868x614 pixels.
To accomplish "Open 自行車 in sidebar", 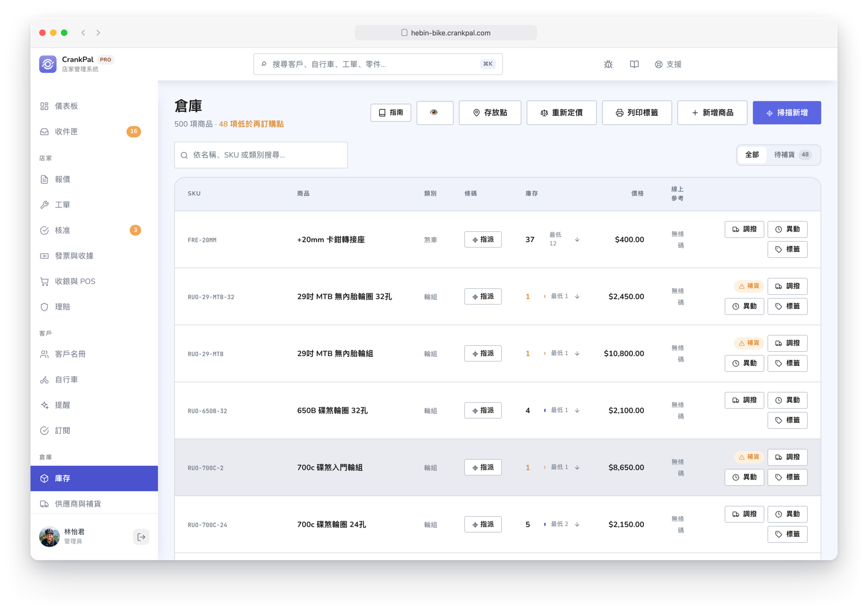I will click(94, 379).
